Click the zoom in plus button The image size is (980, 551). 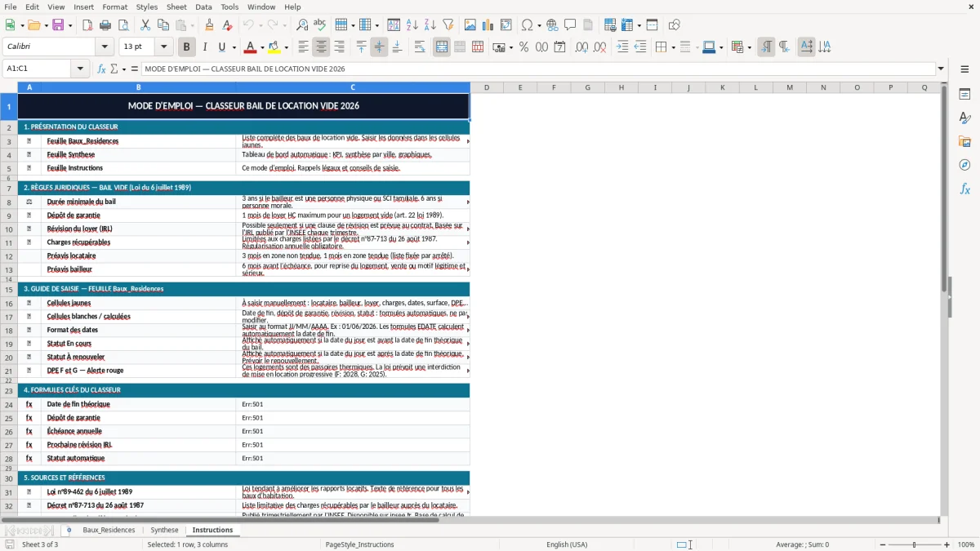(x=947, y=544)
